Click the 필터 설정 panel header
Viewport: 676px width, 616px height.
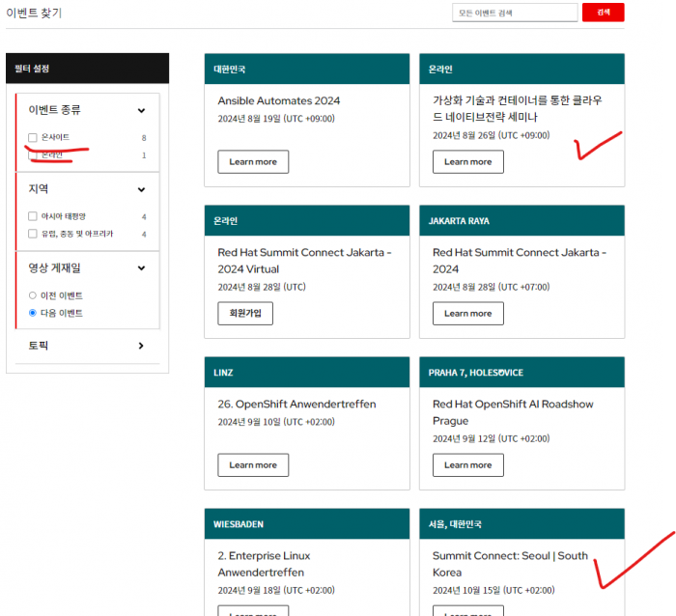click(88, 69)
